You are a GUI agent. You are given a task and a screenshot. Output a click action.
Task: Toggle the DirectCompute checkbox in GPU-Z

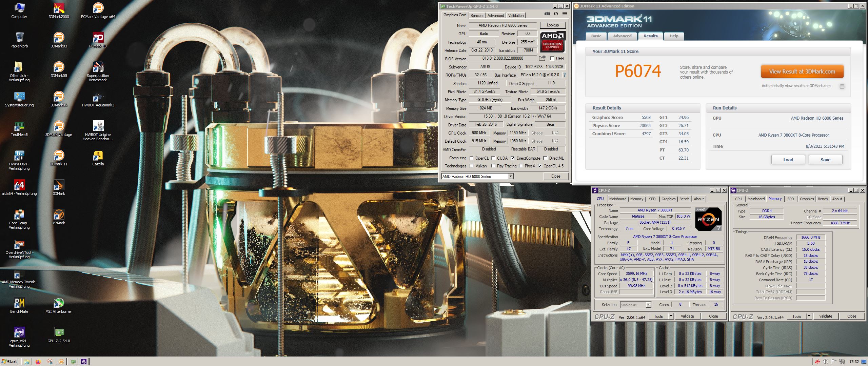(x=513, y=158)
